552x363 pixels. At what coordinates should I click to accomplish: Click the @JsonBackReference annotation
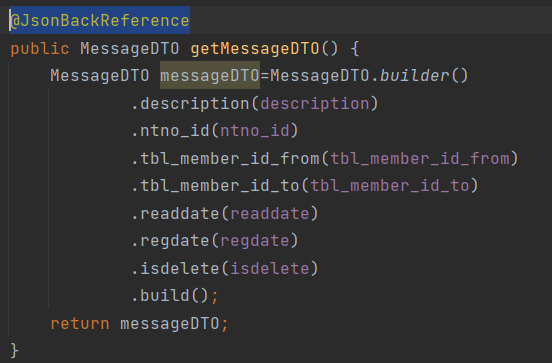click(100, 20)
